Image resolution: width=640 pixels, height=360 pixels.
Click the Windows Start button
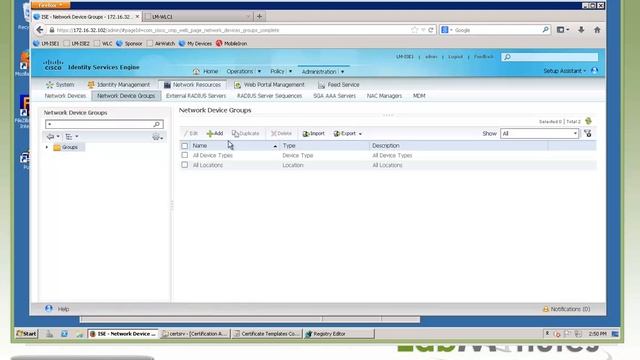(x=26, y=333)
